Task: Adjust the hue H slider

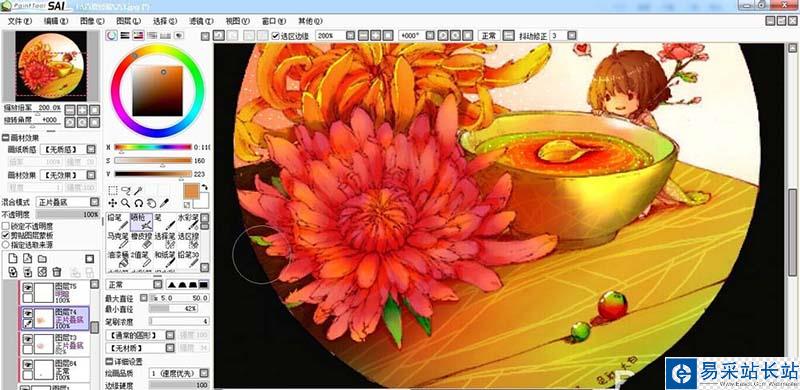Action: (x=153, y=148)
